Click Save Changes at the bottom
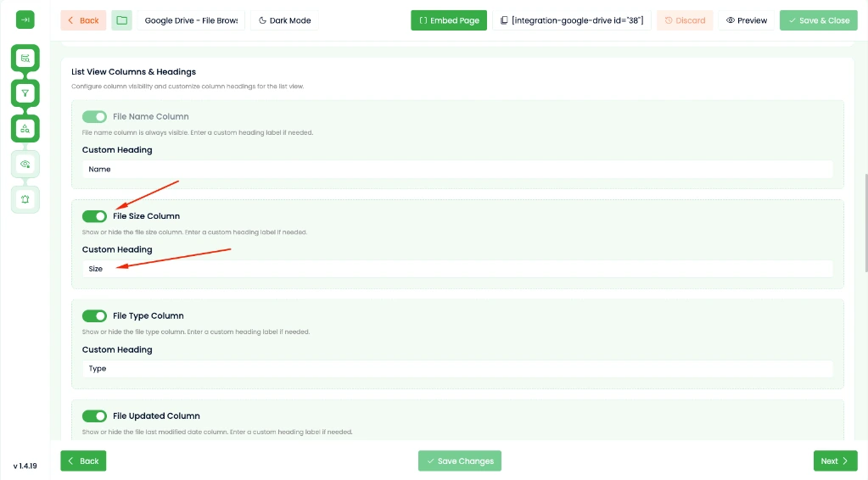The height and width of the screenshot is (480, 868). click(x=460, y=460)
